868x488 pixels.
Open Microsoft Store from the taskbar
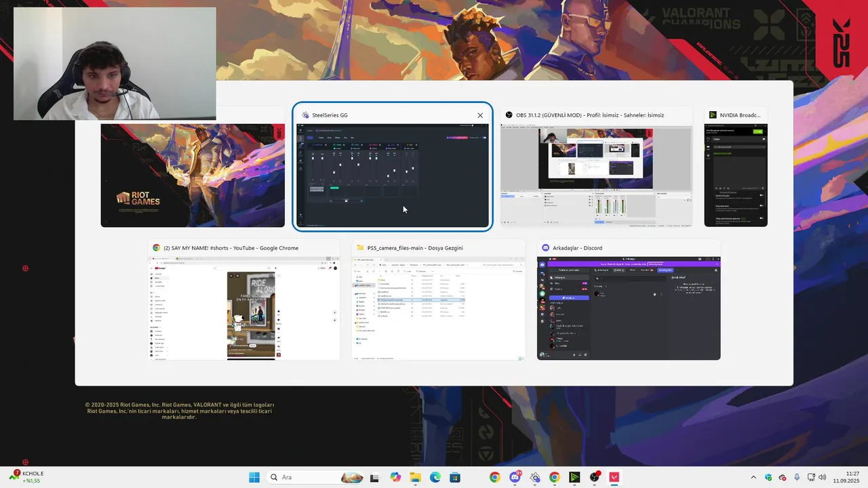tap(454, 477)
